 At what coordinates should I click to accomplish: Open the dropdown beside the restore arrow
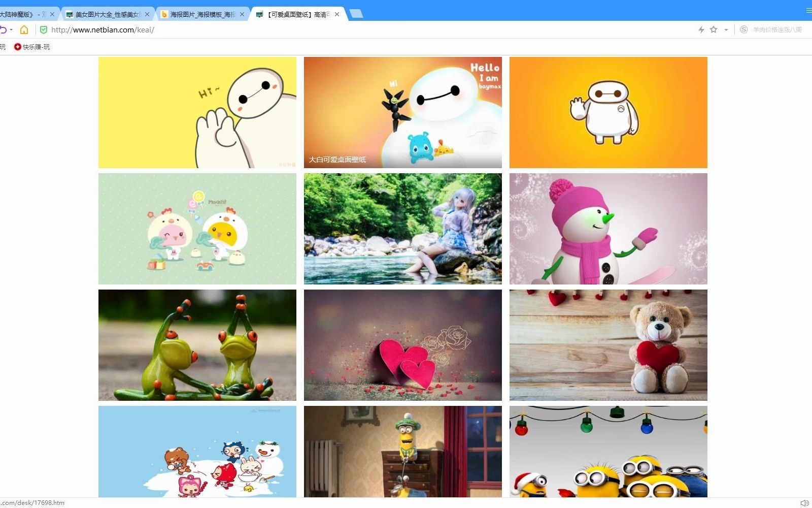(11, 30)
